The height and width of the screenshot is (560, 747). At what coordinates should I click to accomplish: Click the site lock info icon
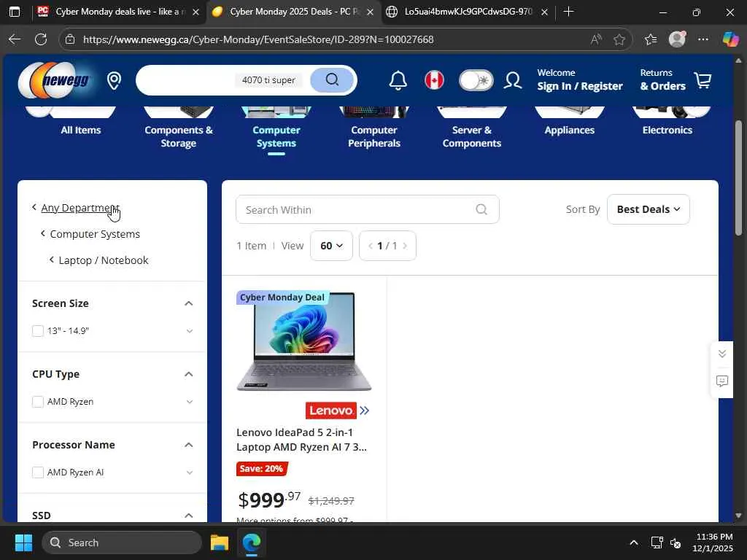(x=70, y=39)
